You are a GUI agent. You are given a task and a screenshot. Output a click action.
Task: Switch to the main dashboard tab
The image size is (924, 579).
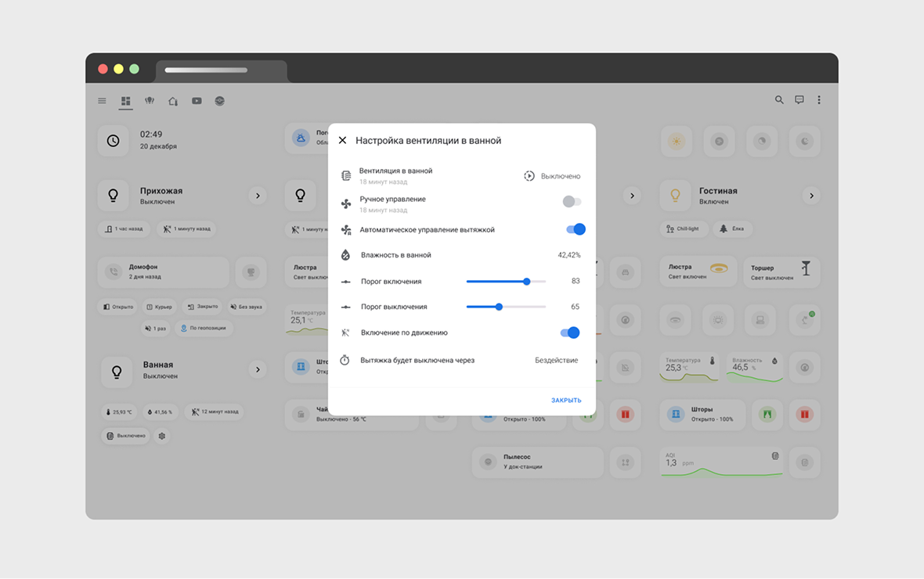tap(125, 101)
